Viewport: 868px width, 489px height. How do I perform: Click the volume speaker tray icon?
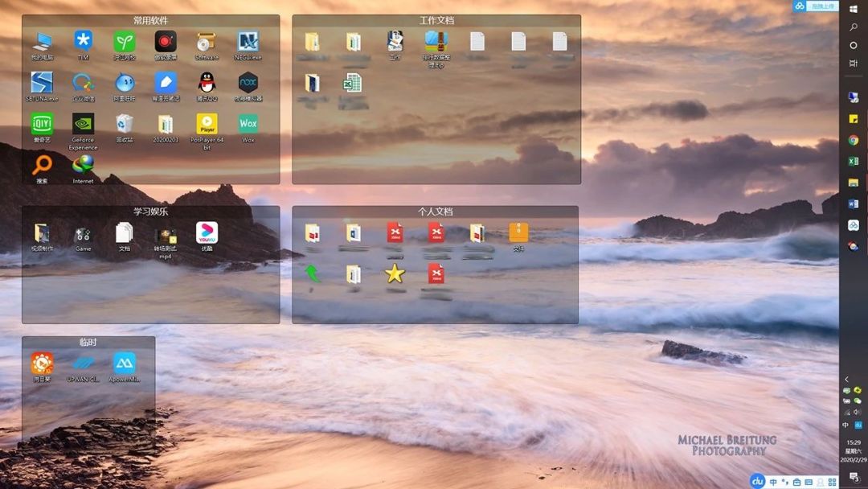858,412
